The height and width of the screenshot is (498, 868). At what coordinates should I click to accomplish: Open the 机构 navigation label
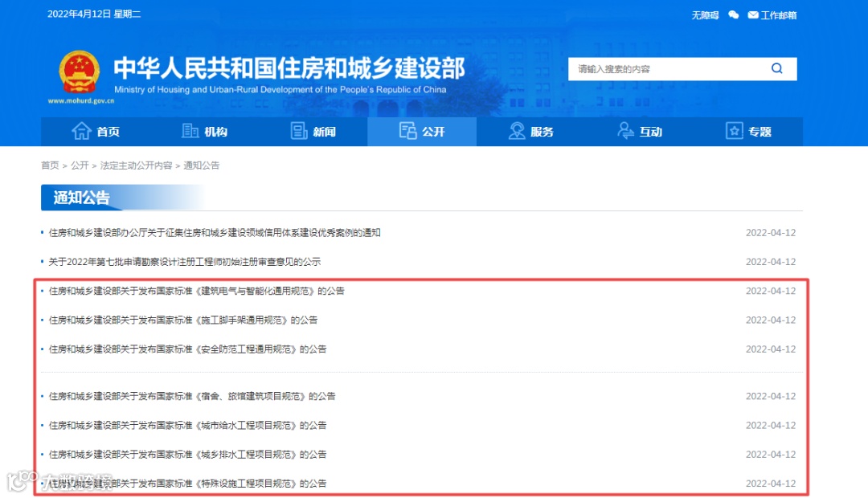pos(216,132)
